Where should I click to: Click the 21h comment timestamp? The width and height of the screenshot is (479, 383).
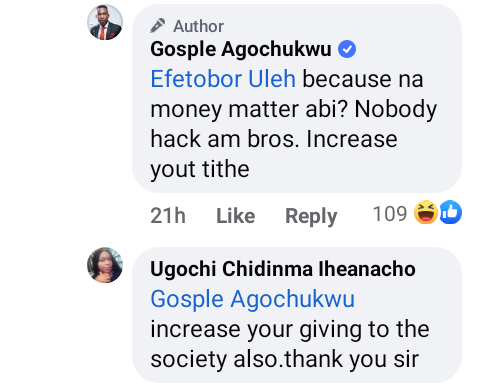click(x=168, y=215)
